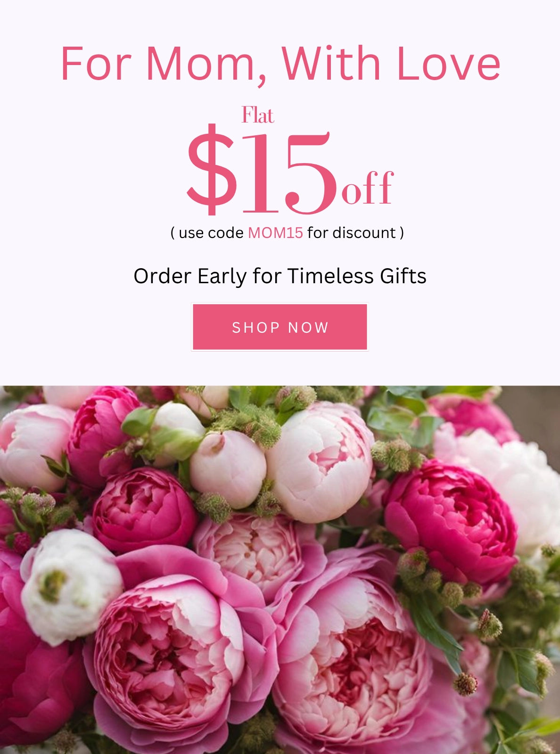Screen dimensions: 560x754
Task: Click the dark magenta peony on the right
Action: (x=451, y=522)
